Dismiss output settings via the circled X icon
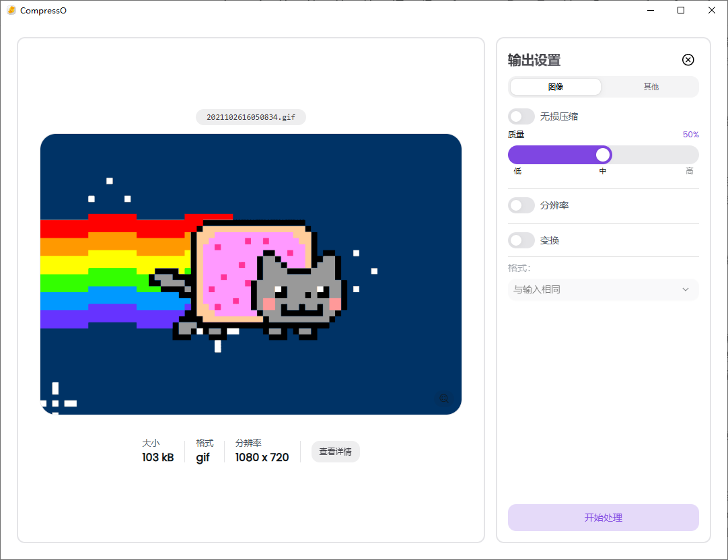 (688, 60)
